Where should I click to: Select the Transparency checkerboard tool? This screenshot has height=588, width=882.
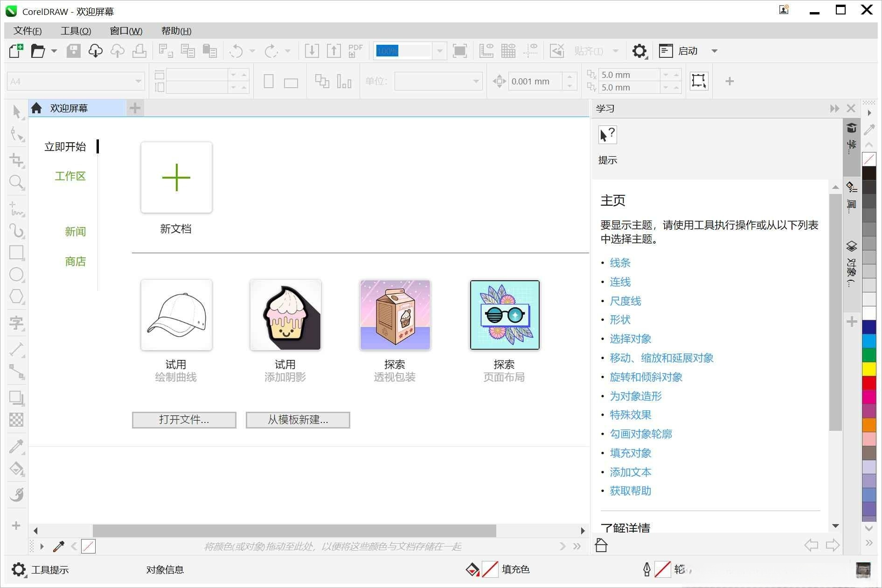coord(17,420)
